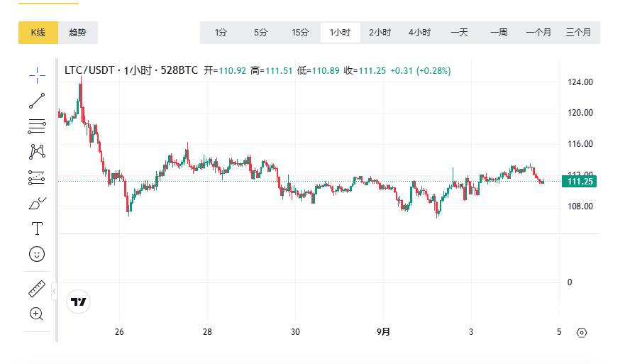Select the trend line drawing tool
Viewport: 630px width, 364px height.
pos(37,100)
